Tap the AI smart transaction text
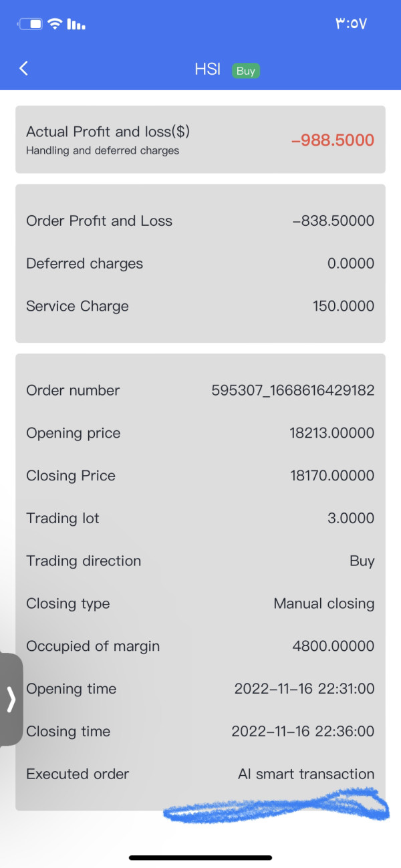The width and height of the screenshot is (401, 868). click(306, 774)
